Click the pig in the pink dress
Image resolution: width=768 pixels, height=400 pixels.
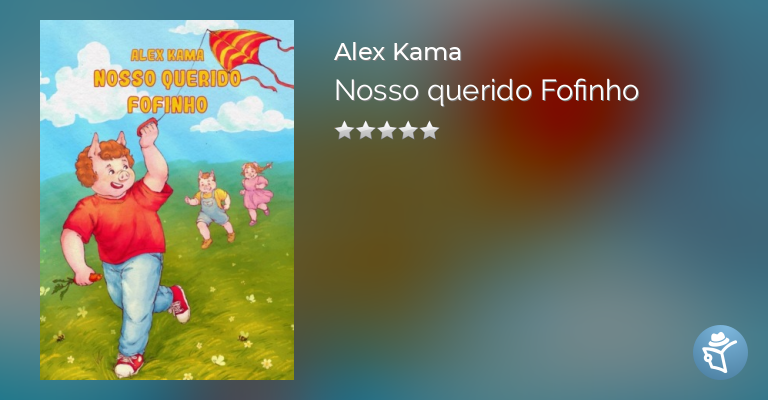(256, 192)
